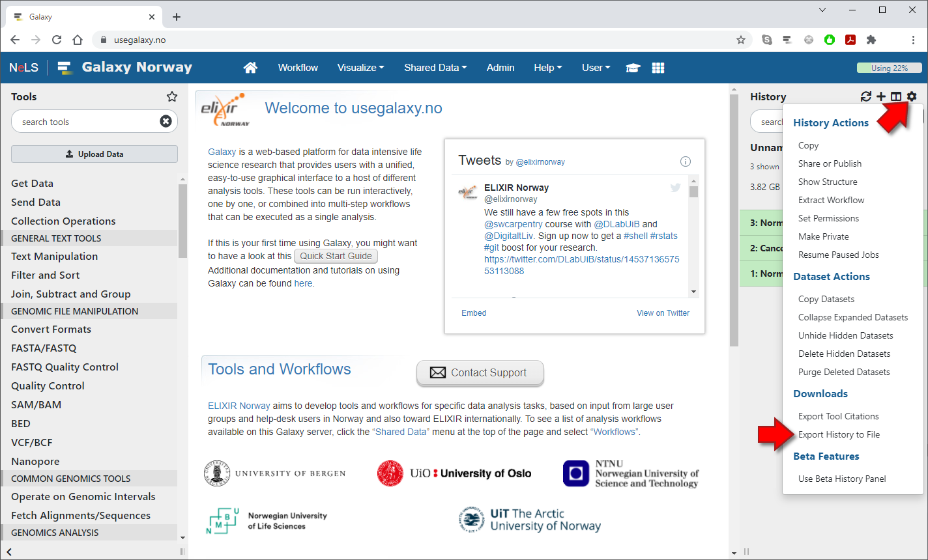The image size is (928, 560).
Task: Click the Home icon in Galaxy navbar
Action: point(250,68)
